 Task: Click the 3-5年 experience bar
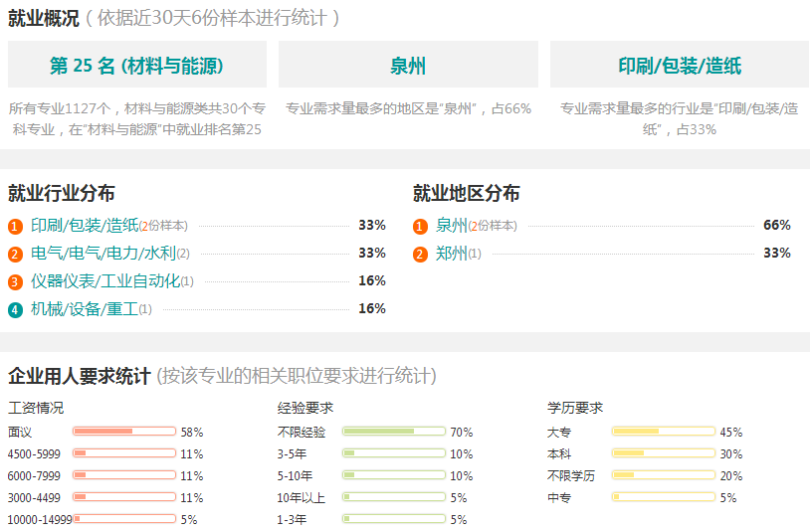(394, 453)
